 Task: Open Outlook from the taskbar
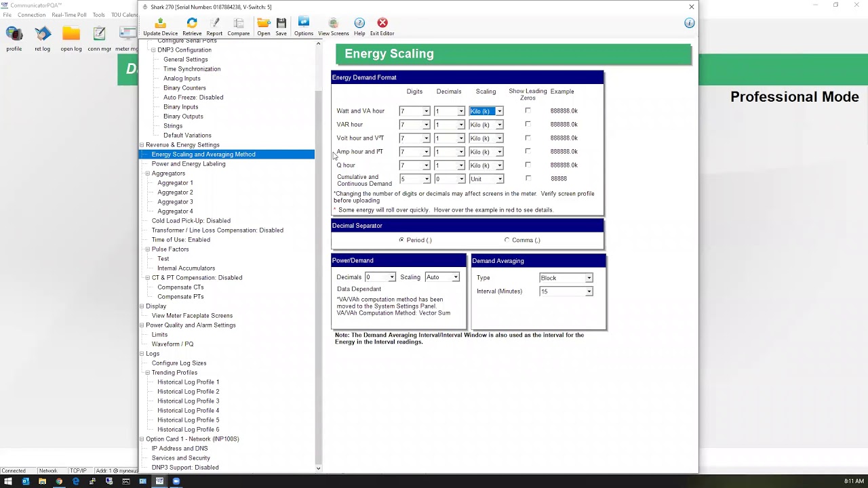(26, 481)
